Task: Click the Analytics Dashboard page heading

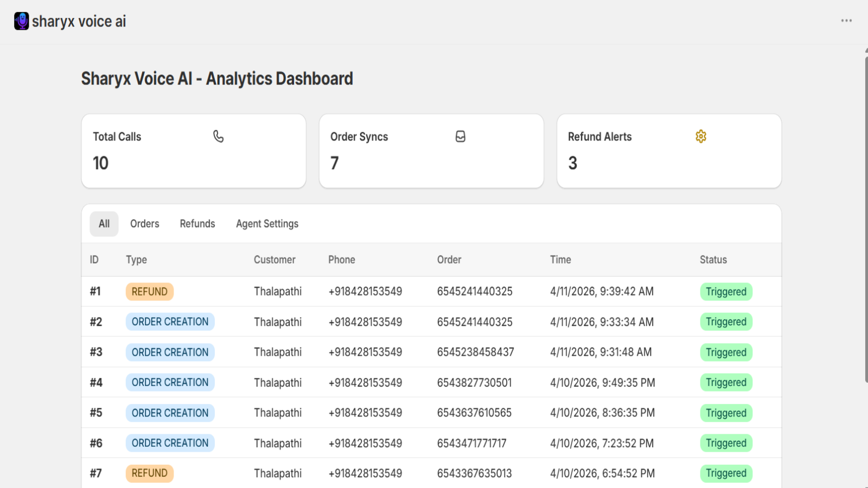Action: [217, 79]
